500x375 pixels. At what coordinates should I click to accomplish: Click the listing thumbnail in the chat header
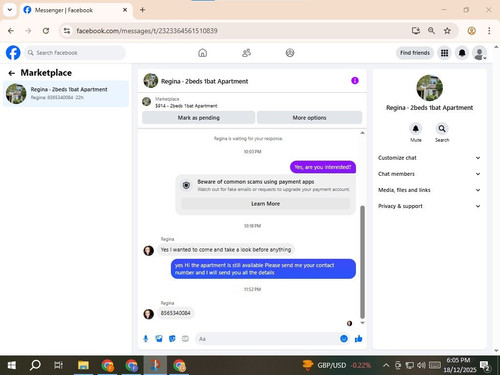pos(151,81)
